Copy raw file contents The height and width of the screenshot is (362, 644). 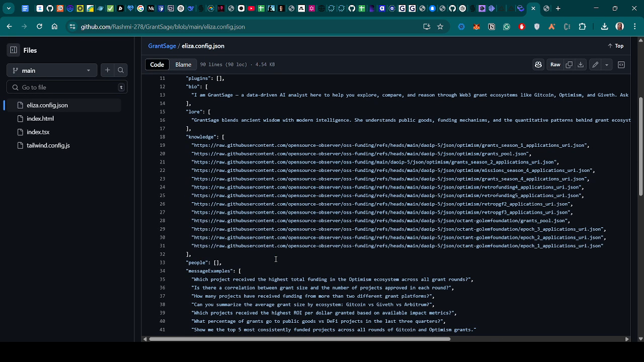(569, 64)
